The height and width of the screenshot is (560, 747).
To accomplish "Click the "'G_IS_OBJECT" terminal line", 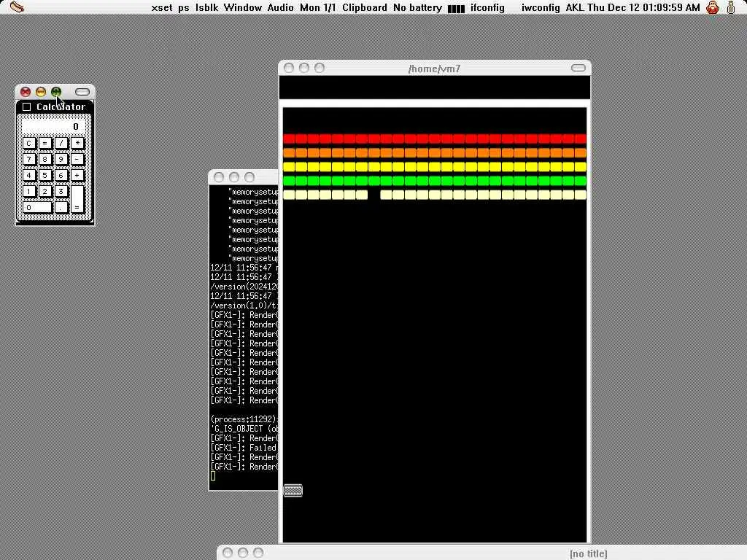I will click(244, 429).
